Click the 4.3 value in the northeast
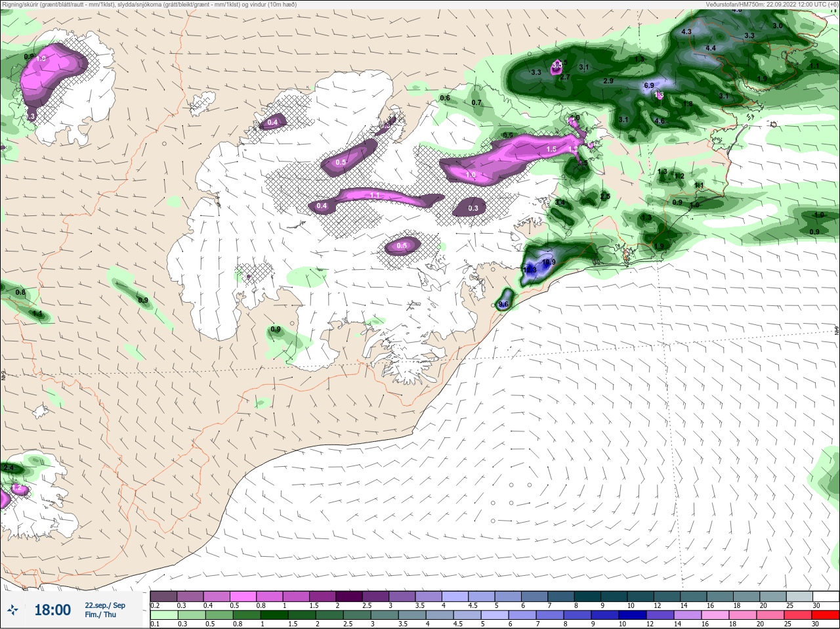840x629 pixels. pyautogui.click(x=686, y=32)
